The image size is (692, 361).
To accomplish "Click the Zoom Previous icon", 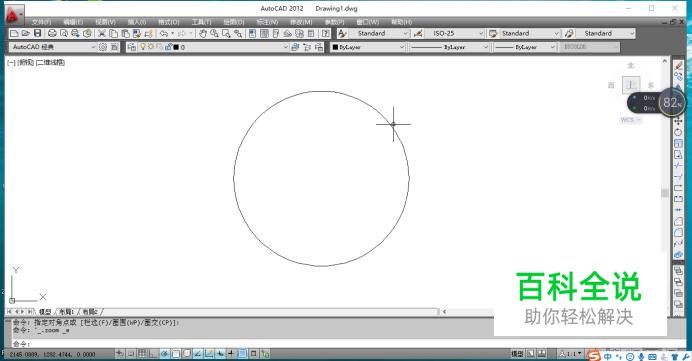I will [x=238, y=33].
